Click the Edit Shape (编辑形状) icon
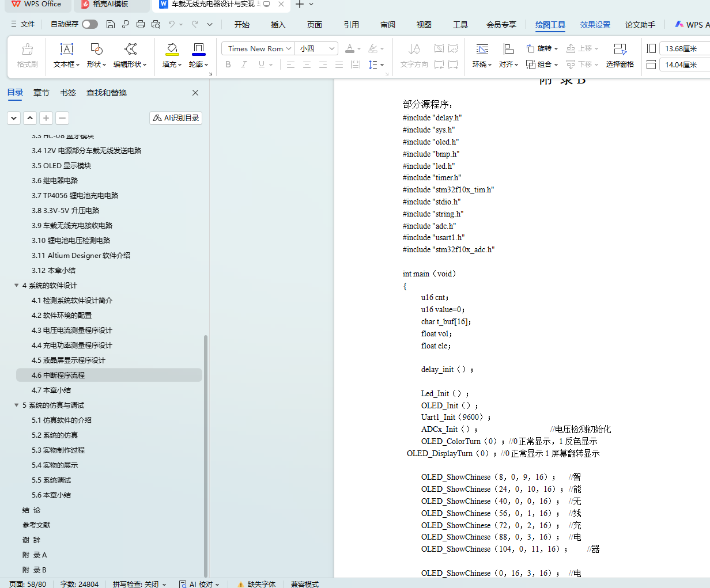 [x=130, y=50]
